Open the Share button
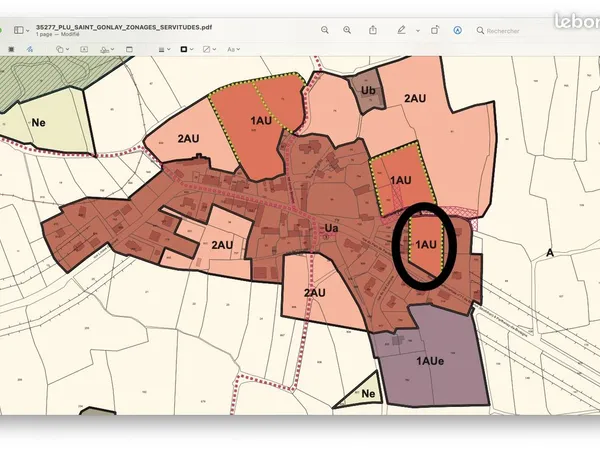Screen dimensions: 600x450 pos(373,30)
